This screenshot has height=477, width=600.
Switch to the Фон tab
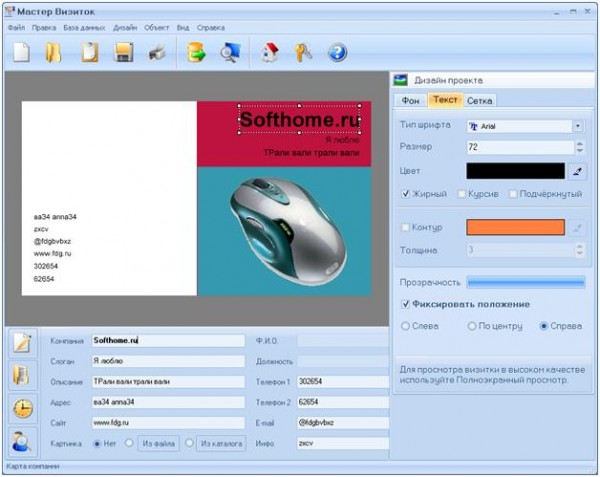[411, 101]
